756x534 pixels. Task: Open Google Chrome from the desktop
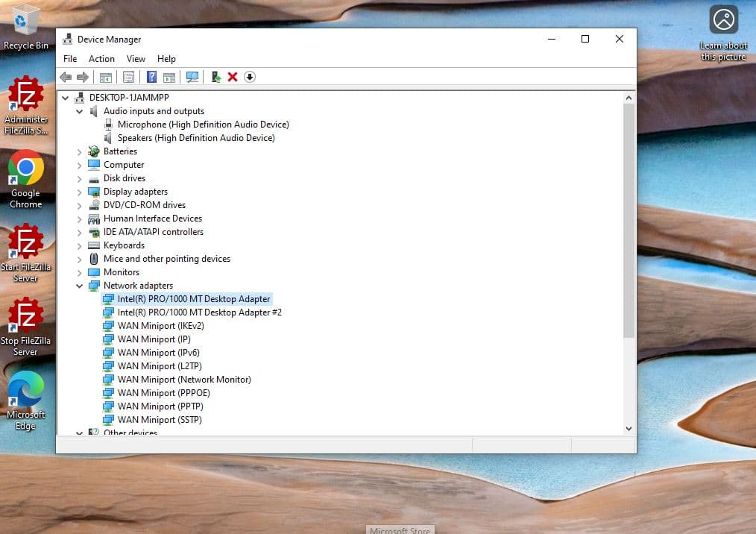point(25,169)
